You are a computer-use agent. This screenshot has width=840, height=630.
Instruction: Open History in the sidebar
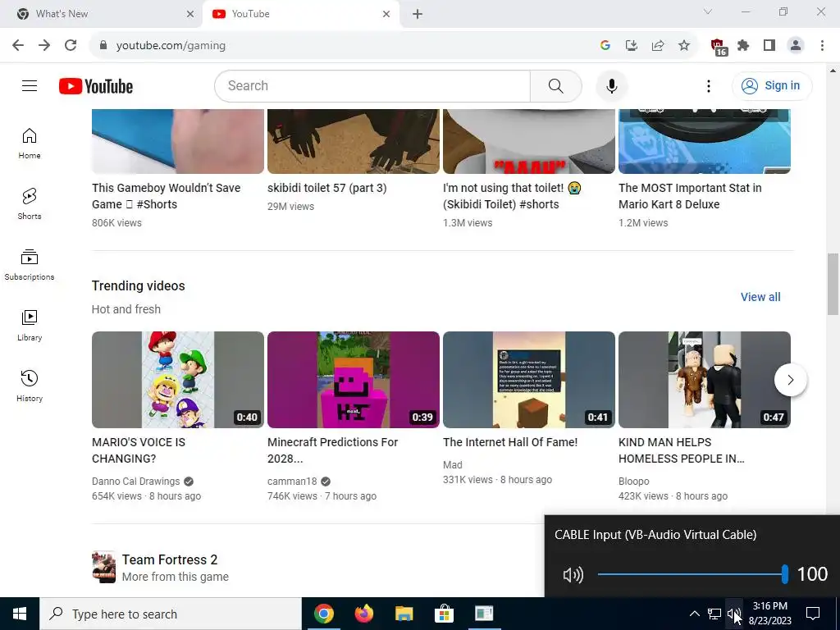[30, 386]
